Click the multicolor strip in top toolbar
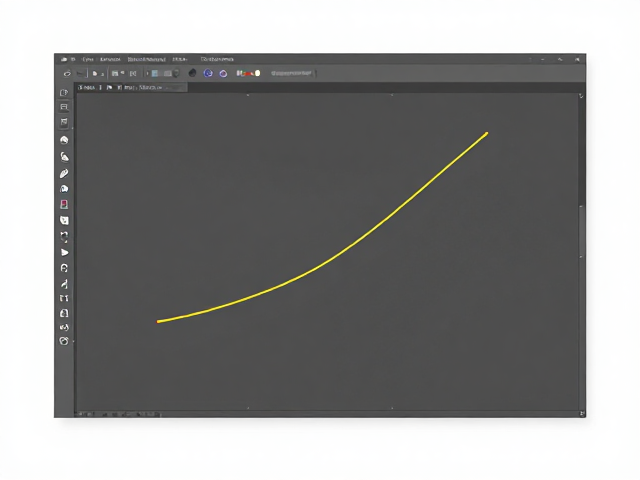Viewport: 640px width, 480px height. [x=245, y=73]
